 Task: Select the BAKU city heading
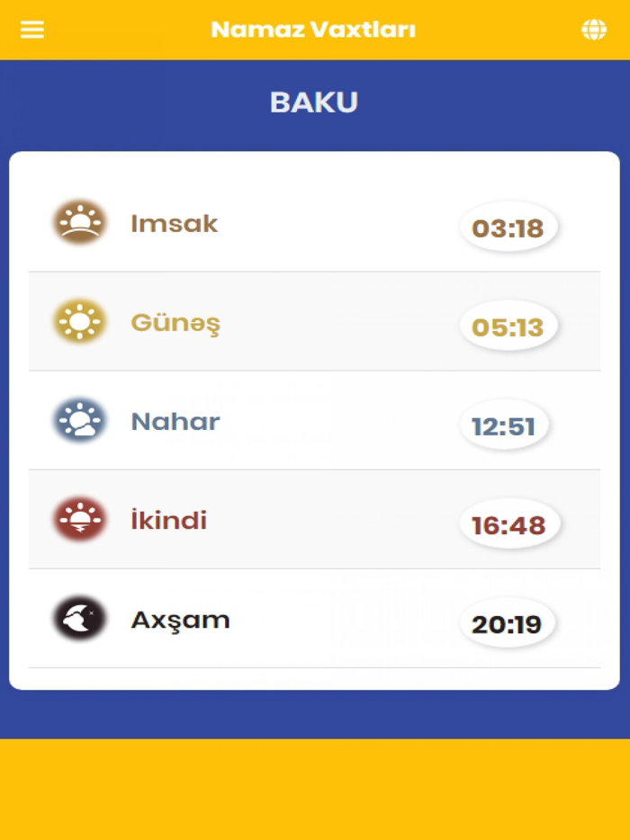click(314, 103)
